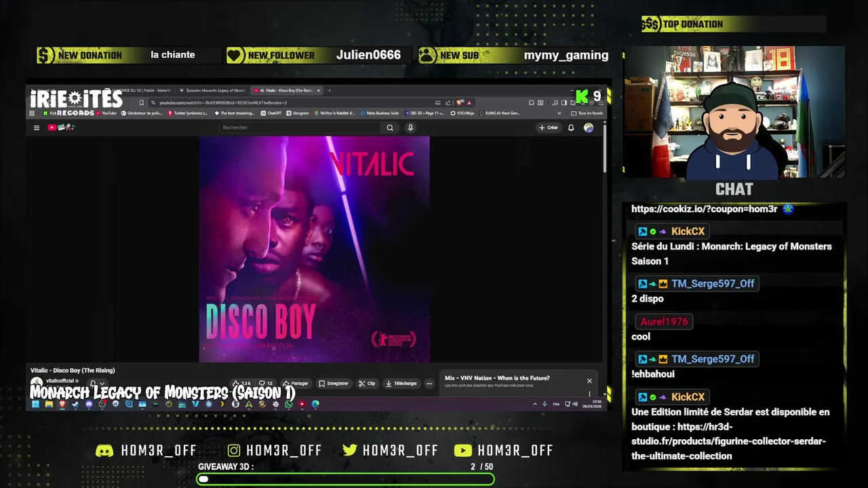Screen dimensions: 868x488
Task: Click Aurel1976 username in chat
Action: point(664,321)
